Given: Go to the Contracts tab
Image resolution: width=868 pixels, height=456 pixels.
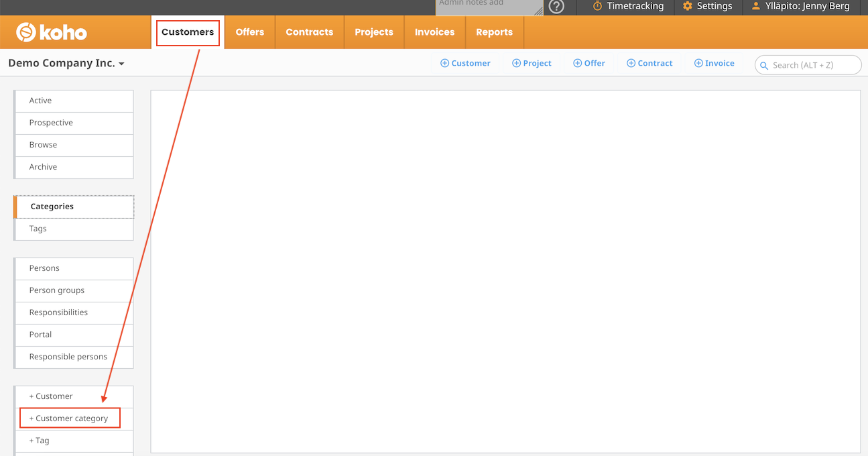Looking at the screenshot, I should (x=310, y=32).
